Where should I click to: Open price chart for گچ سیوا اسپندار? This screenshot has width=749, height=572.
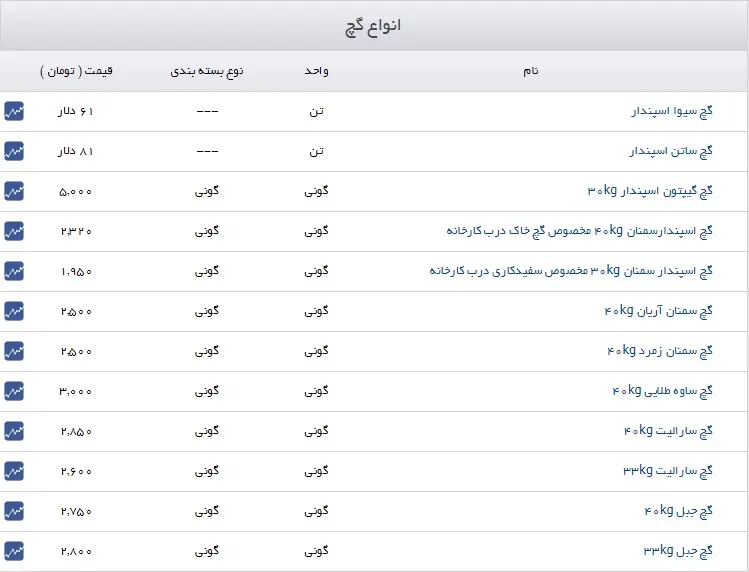pyautogui.click(x=14, y=111)
